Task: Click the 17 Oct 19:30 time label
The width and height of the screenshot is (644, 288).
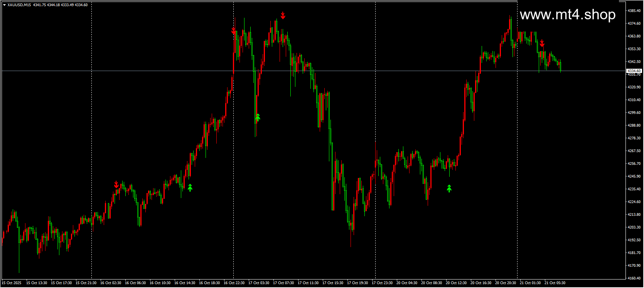Action: pyautogui.click(x=357, y=283)
